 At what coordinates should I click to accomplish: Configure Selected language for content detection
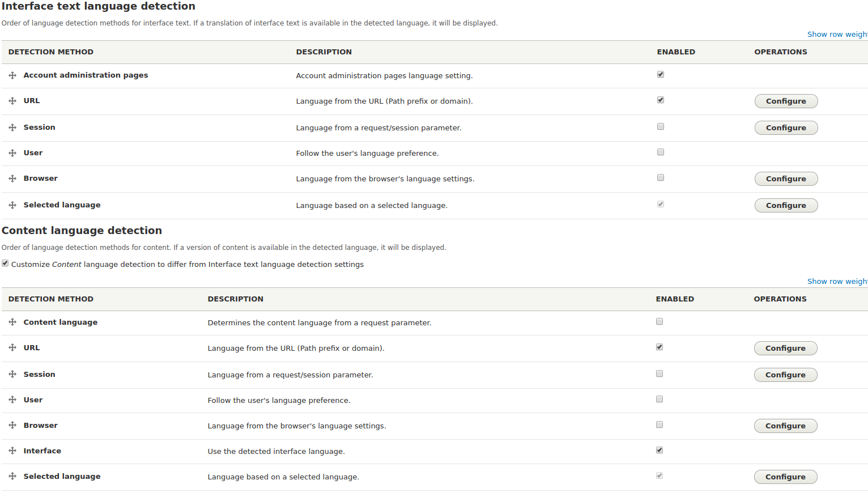point(785,477)
